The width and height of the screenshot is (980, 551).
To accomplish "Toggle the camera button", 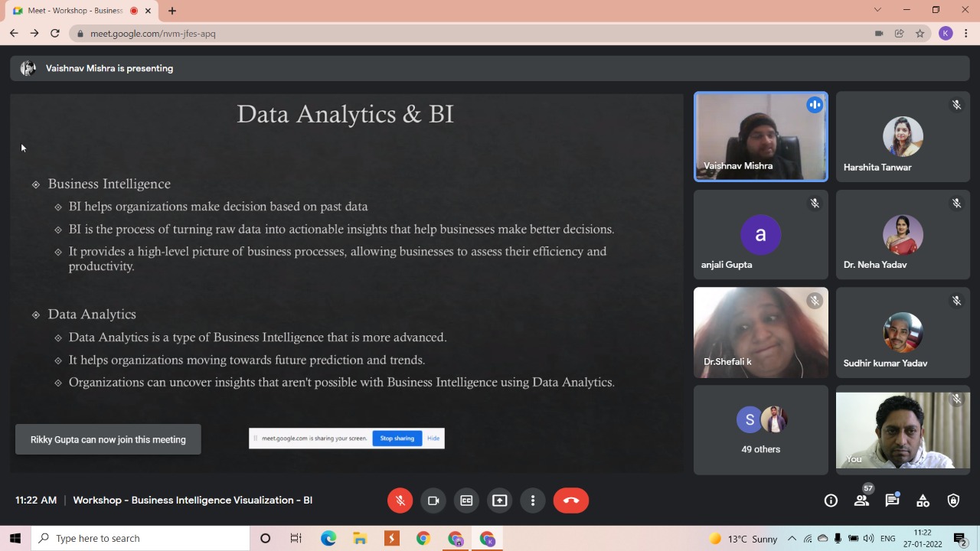I will [433, 500].
